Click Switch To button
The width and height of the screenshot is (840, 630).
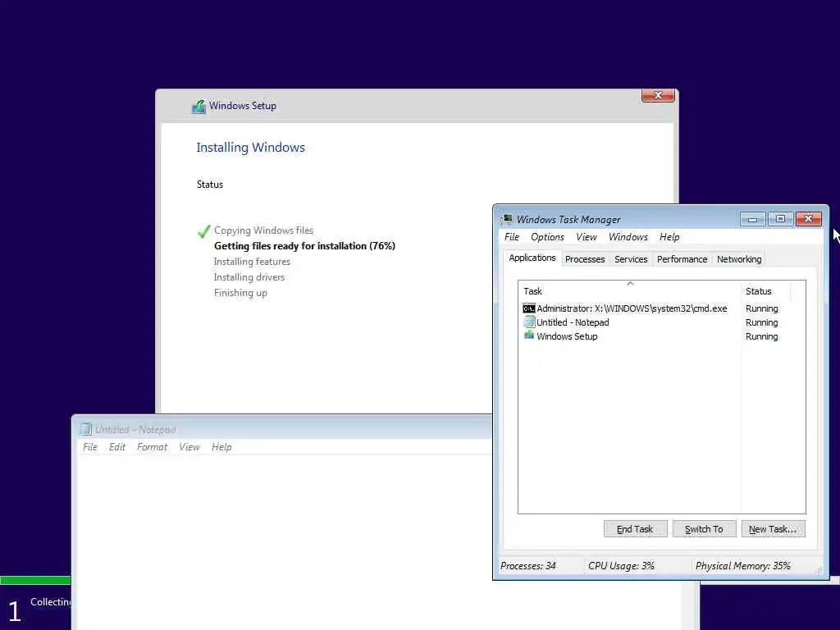point(704,529)
